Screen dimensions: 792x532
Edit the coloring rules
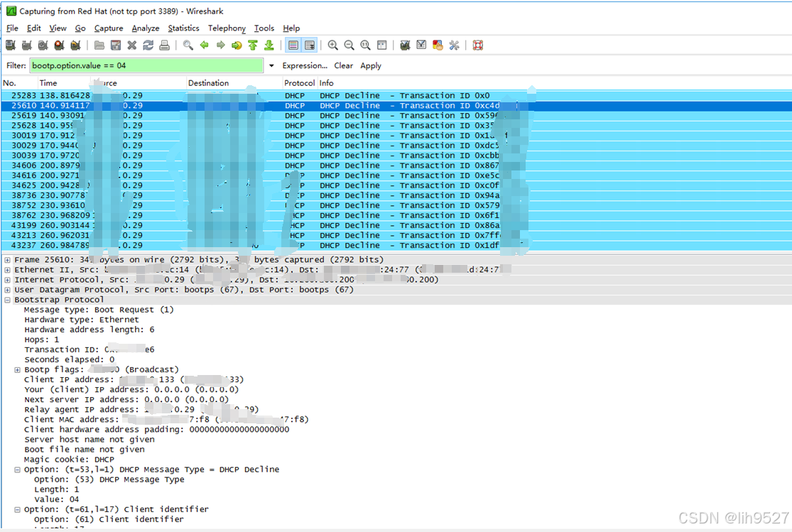pyautogui.click(x=438, y=45)
